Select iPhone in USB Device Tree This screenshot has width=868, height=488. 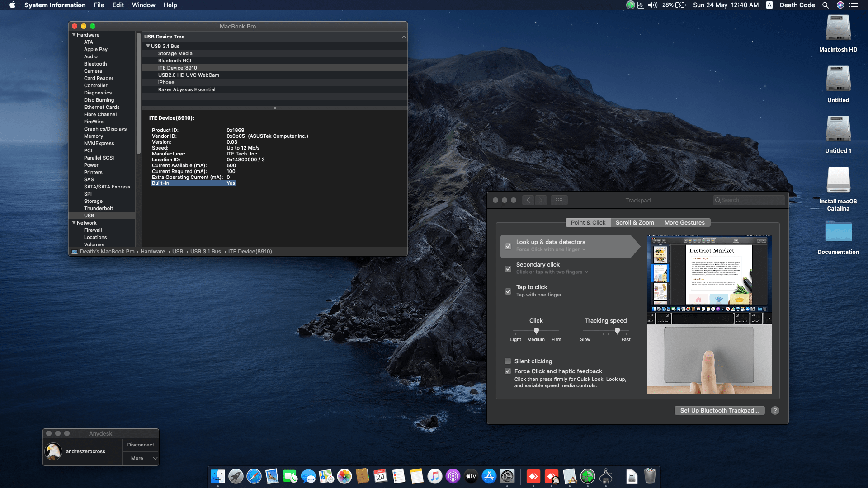(275, 82)
